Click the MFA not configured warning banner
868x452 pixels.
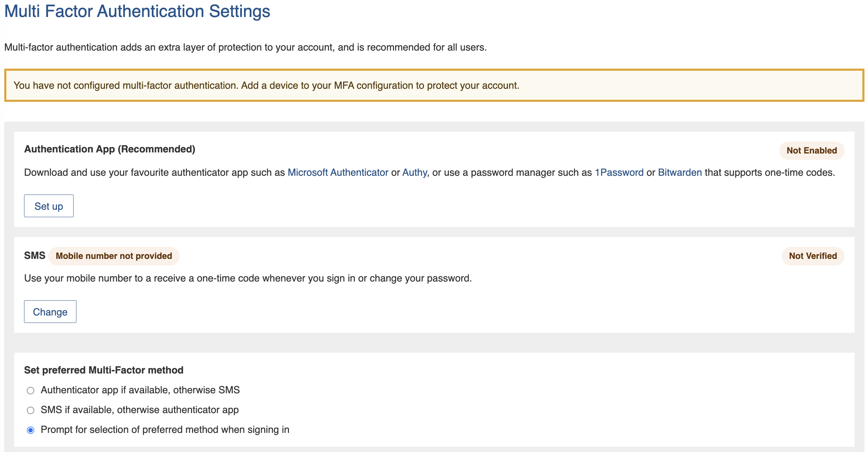434,86
